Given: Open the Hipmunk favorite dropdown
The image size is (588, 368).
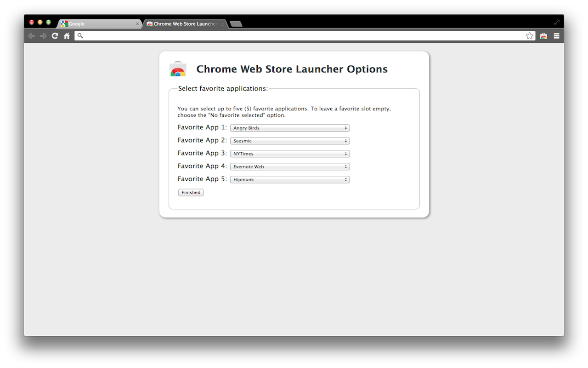Looking at the screenshot, I should (x=290, y=179).
